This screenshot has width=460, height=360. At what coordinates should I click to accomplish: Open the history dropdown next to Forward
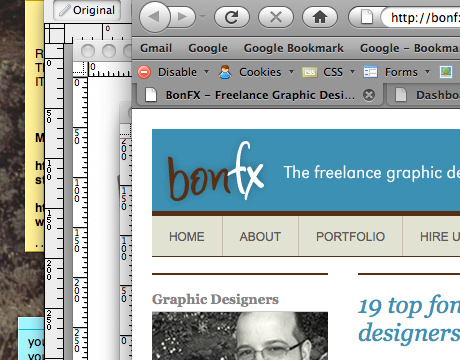[x=203, y=16]
